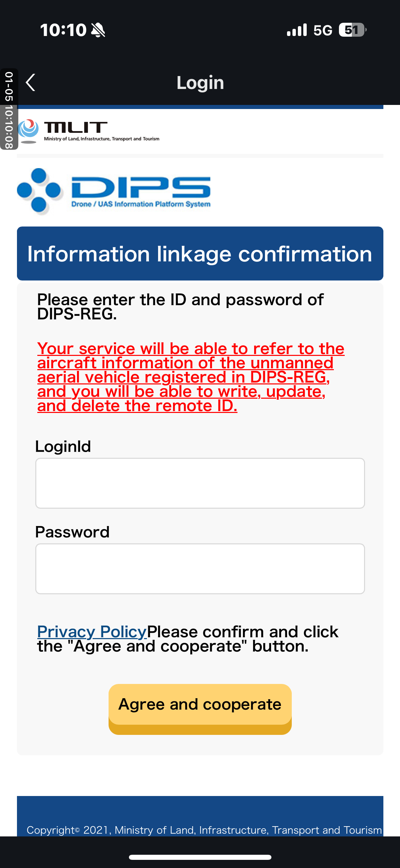Viewport: 400px width, 868px height.
Task: Tap the cellular signal bars icon
Action: 297,30
